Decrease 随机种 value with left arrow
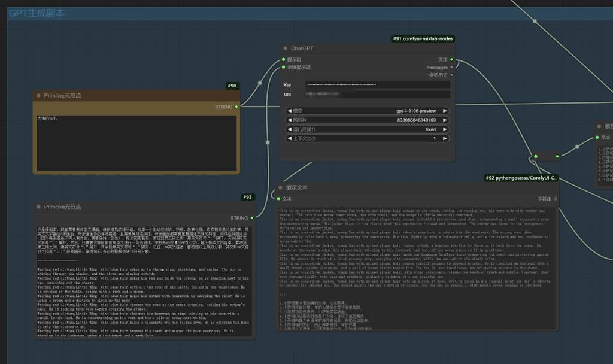 290,120
